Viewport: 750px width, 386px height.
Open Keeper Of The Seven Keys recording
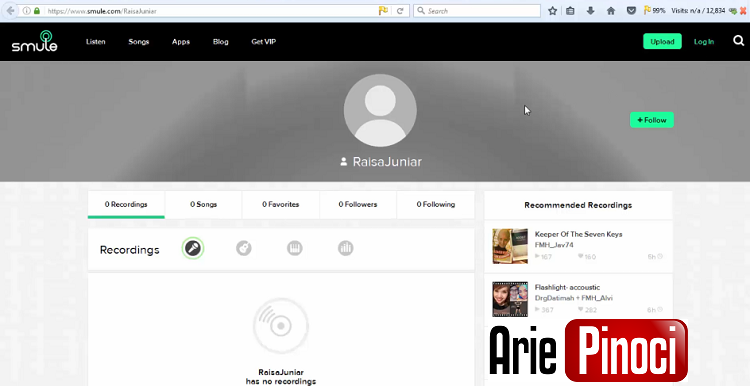click(578, 234)
